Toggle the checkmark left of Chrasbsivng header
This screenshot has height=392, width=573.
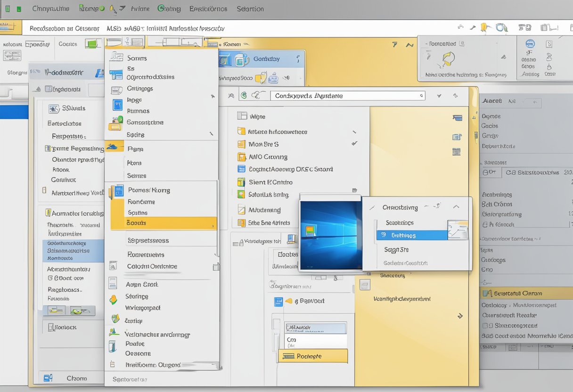pos(372,207)
